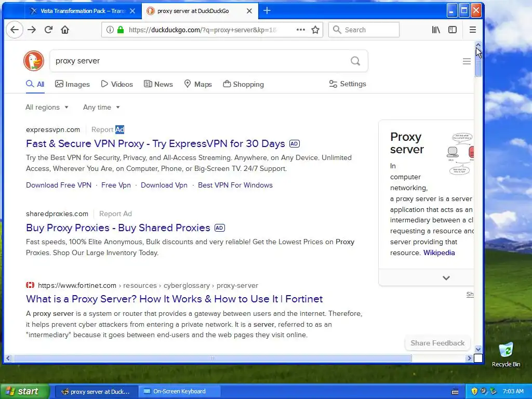This screenshot has height=399, width=532.
Task: Open the Download Vpn sublink
Action: click(x=164, y=185)
